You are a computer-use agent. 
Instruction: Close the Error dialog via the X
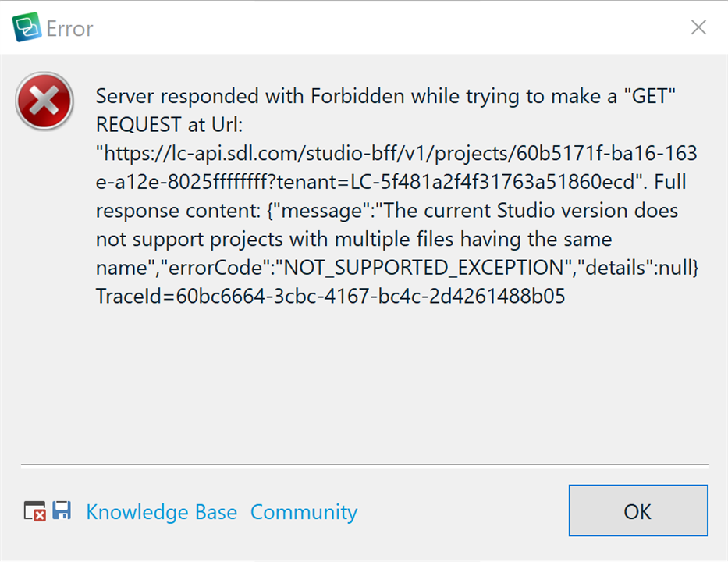pyautogui.click(x=698, y=27)
